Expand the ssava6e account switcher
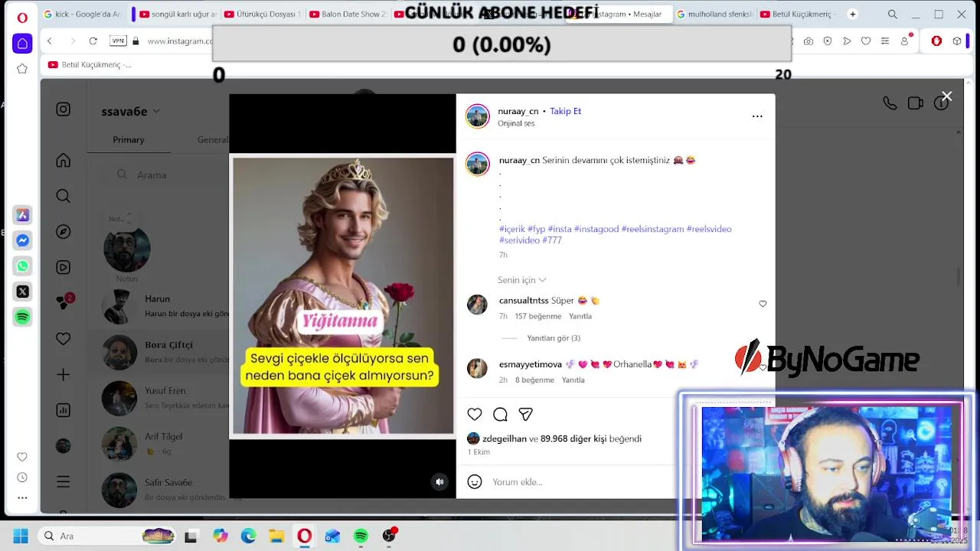Viewport: 980px width, 551px height. tap(130, 111)
